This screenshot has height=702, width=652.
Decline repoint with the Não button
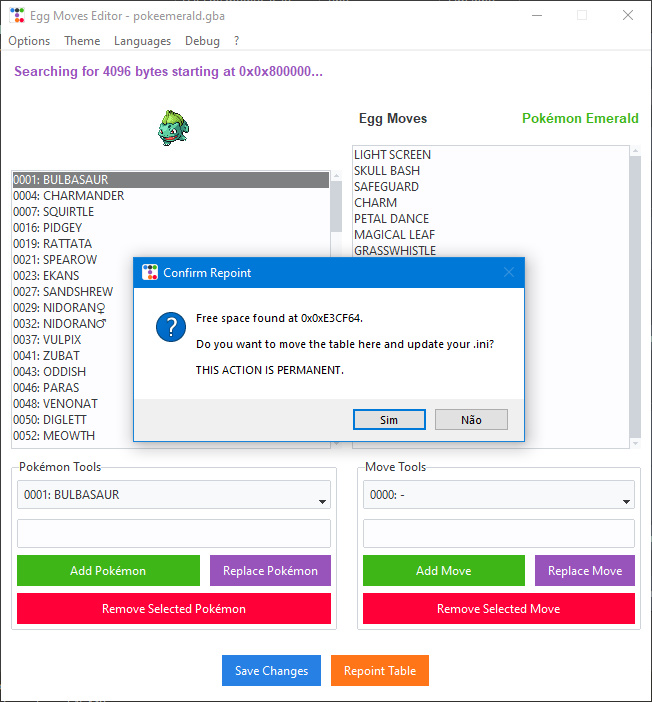coord(471,420)
